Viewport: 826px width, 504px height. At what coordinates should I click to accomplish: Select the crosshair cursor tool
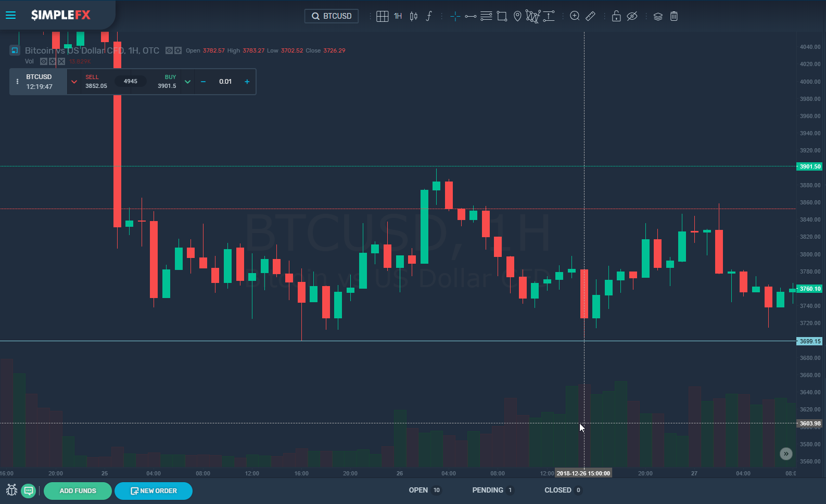455,16
